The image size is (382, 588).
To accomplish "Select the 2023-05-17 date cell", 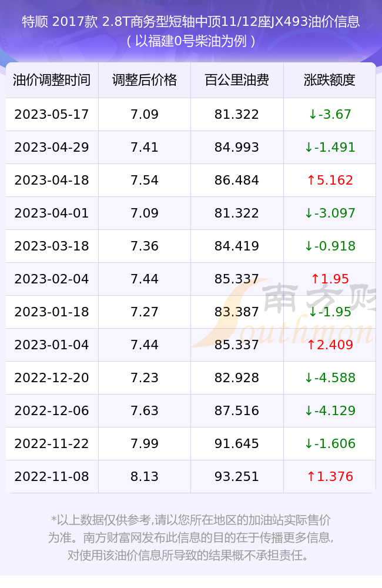I will click(52, 115).
